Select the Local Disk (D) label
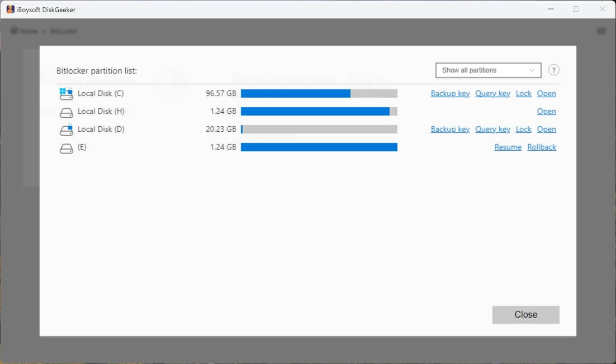Screen dimensions: 616x364 [101, 129]
